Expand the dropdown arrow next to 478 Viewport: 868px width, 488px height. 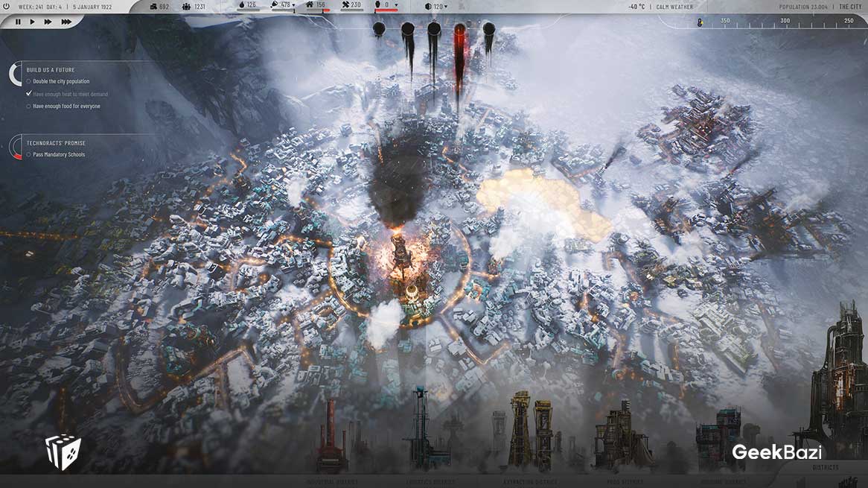click(293, 5)
